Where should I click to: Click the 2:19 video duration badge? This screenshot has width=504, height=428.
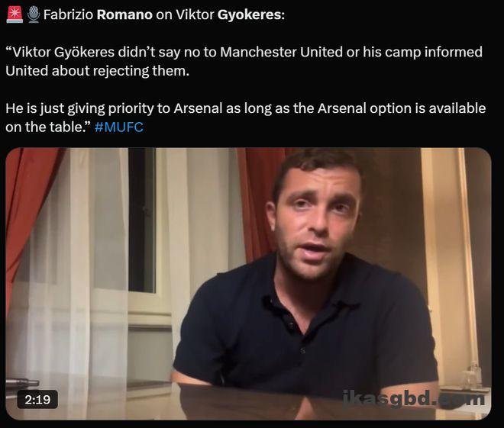pyautogui.click(x=37, y=400)
